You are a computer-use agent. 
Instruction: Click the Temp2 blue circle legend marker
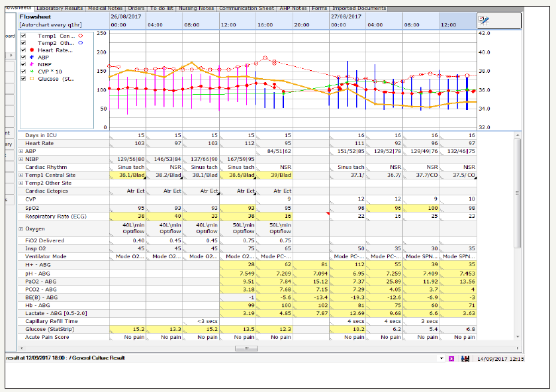click(x=80, y=43)
